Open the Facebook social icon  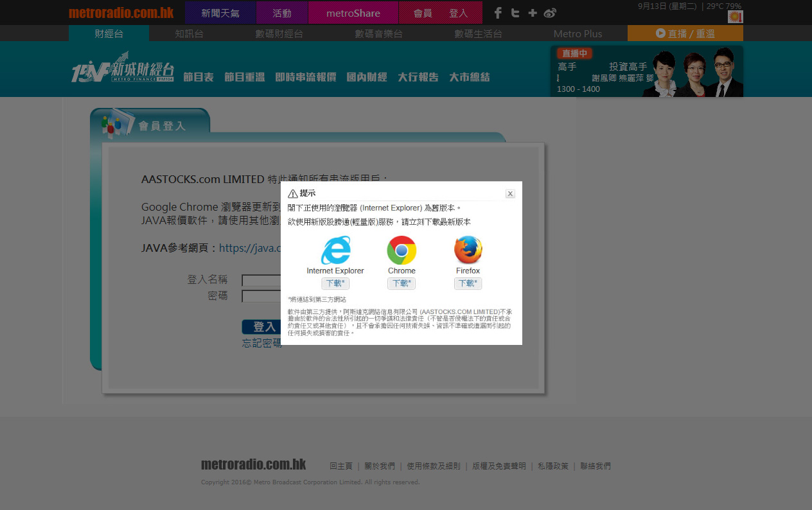coord(498,13)
